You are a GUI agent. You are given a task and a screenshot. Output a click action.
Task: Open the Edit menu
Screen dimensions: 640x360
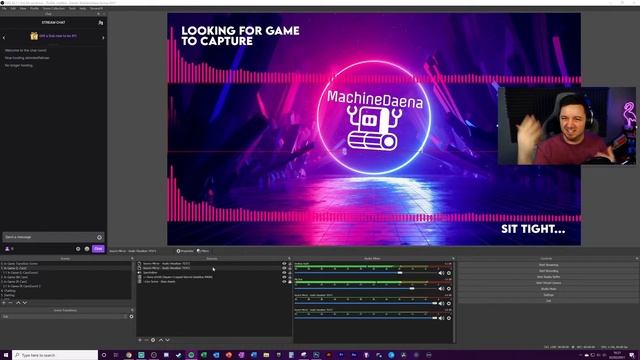click(13, 8)
